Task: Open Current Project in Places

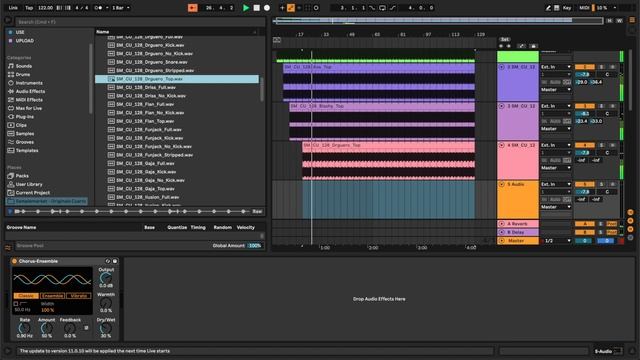Action: [32, 193]
